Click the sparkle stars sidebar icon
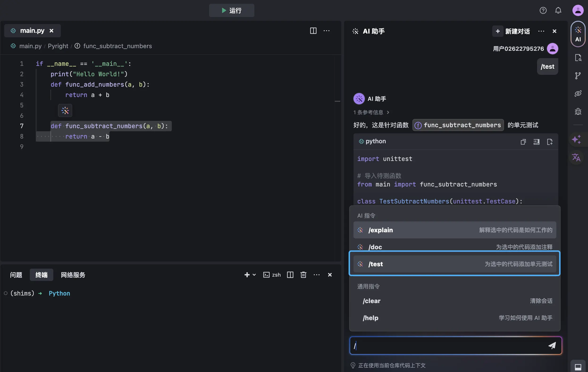Screen dimensions: 588x372 [x=576, y=139]
